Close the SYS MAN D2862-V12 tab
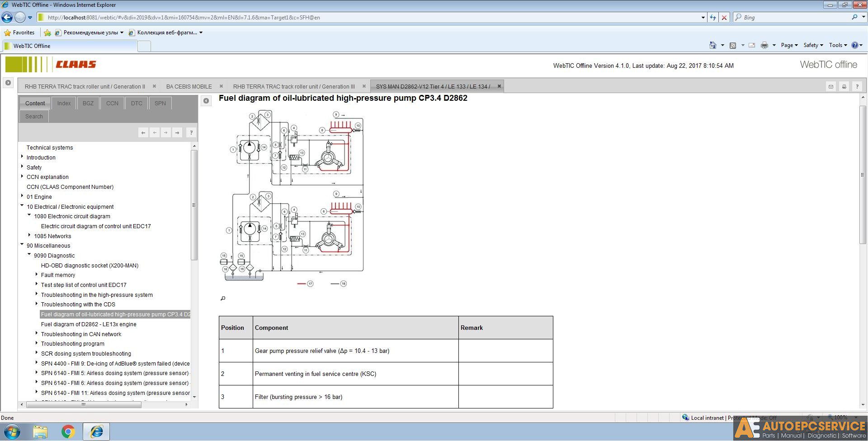The image size is (868, 441). coord(499,86)
